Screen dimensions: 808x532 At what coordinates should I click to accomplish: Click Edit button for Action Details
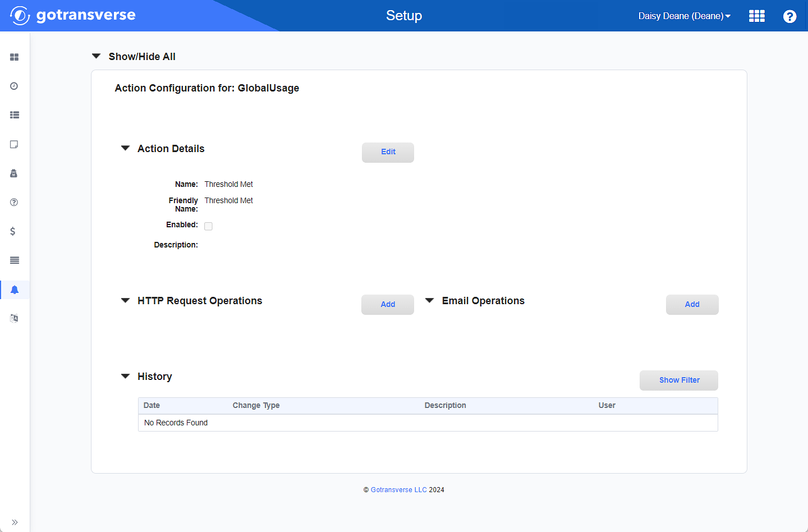pyautogui.click(x=388, y=152)
